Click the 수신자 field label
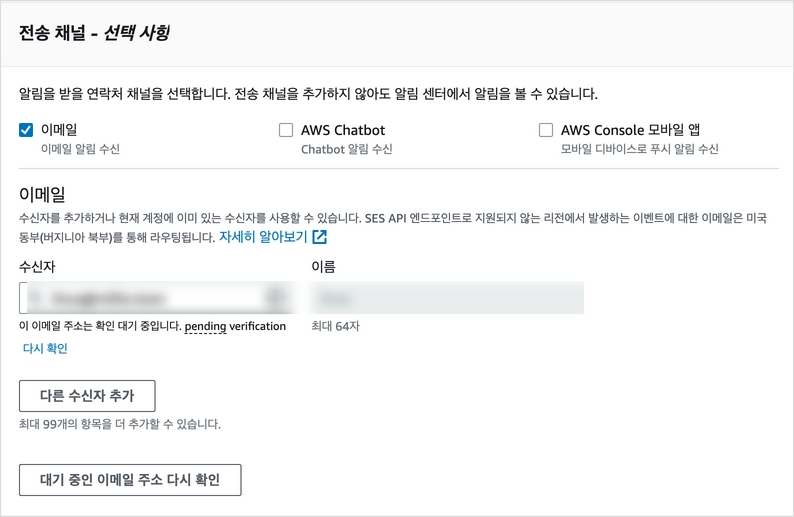The height and width of the screenshot is (517, 794). click(x=37, y=266)
